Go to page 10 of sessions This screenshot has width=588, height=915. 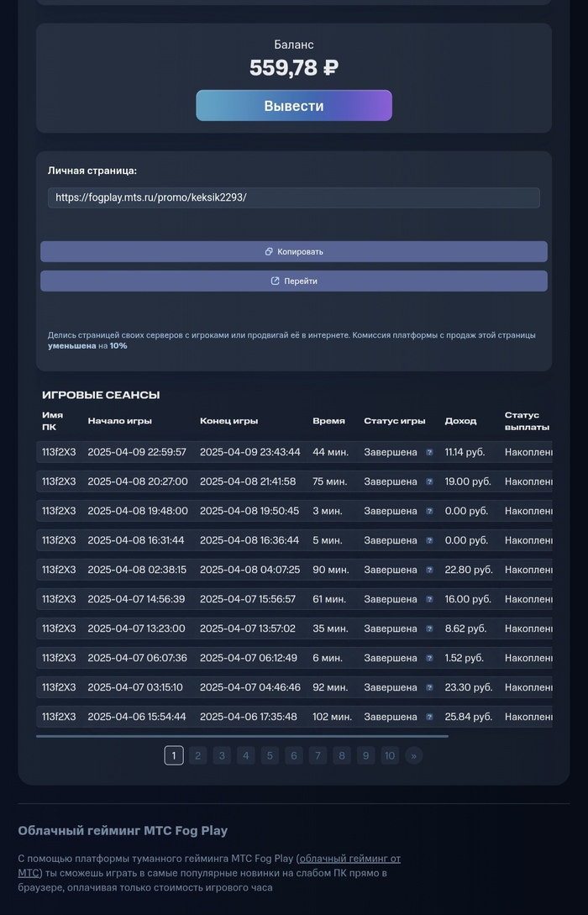click(x=390, y=755)
